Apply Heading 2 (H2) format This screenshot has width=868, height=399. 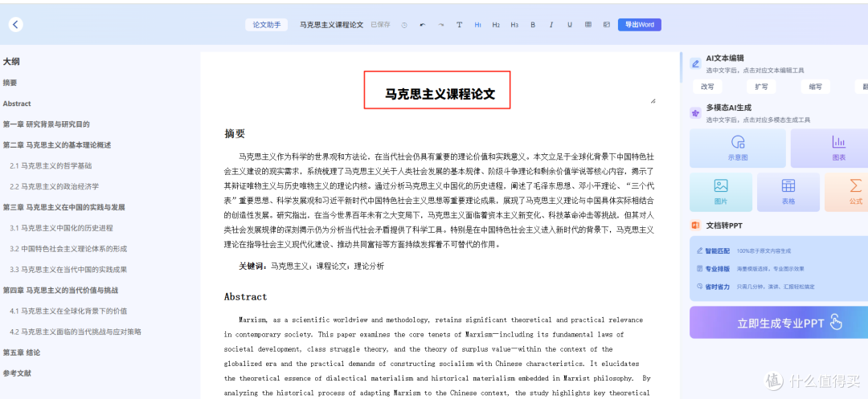(496, 25)
